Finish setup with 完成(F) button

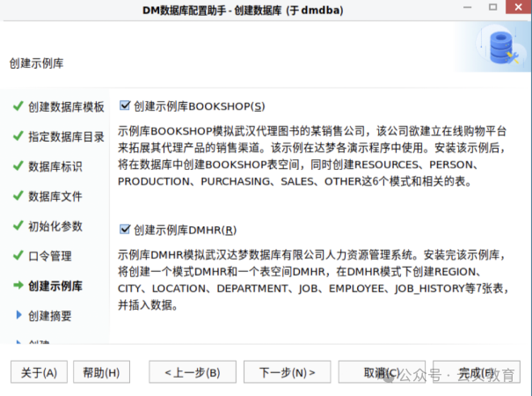(477, 372)
